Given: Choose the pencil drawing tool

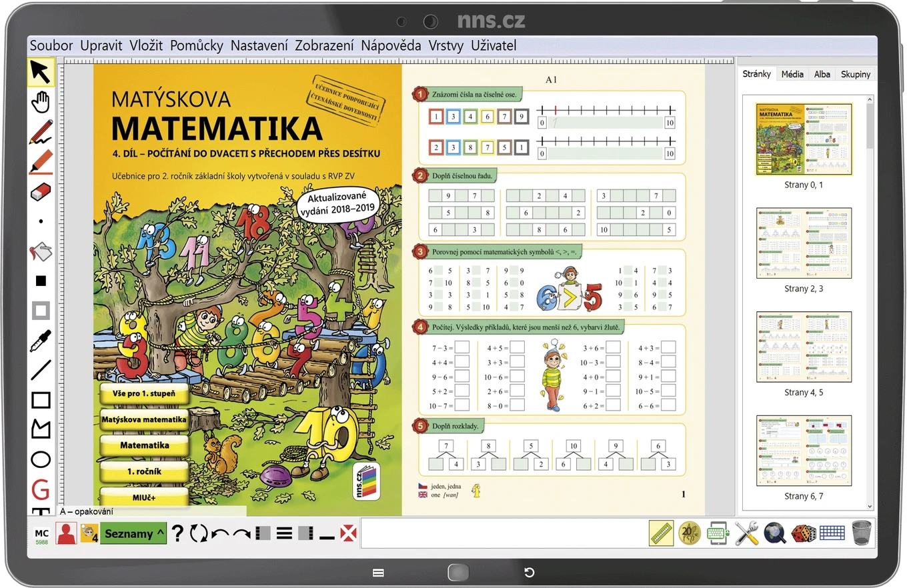Looking at the screenshot, I should pyautogui.click(x=41, y=132).
